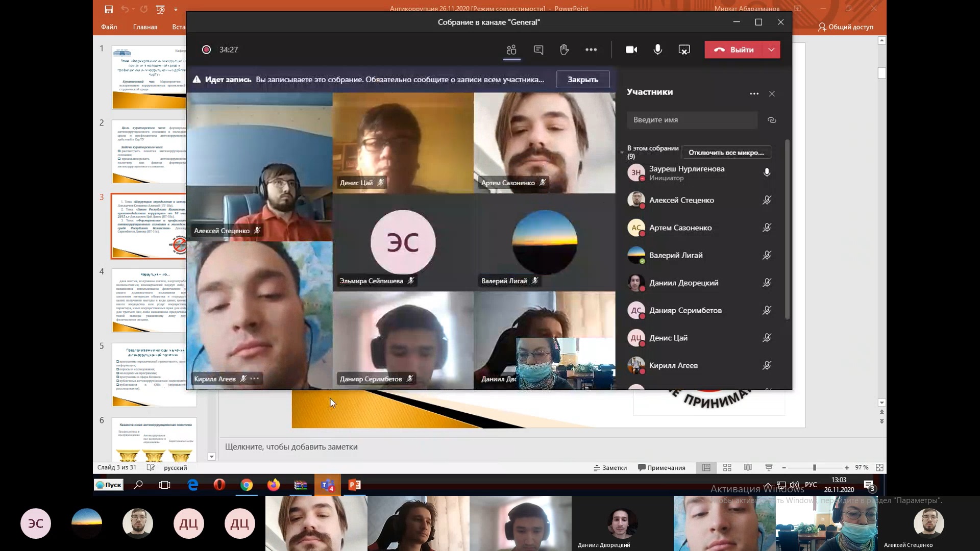Toggle Заметки in the status bar
This screenshot has width=980, height=551.
click(x=610, y=468)
